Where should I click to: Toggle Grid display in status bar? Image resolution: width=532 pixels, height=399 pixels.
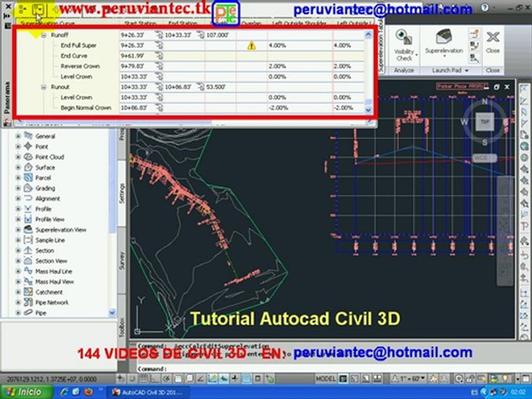[144, 378]
